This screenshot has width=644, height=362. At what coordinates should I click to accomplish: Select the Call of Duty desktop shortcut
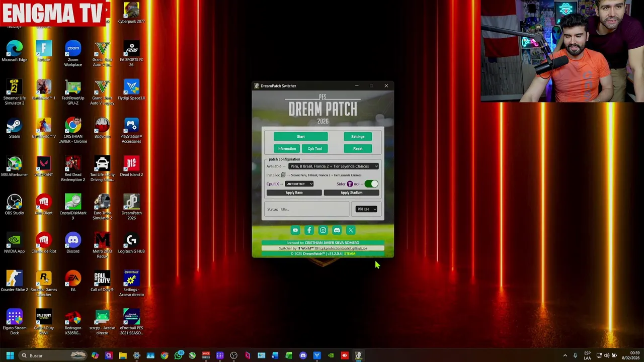click(x=102, y=281)
